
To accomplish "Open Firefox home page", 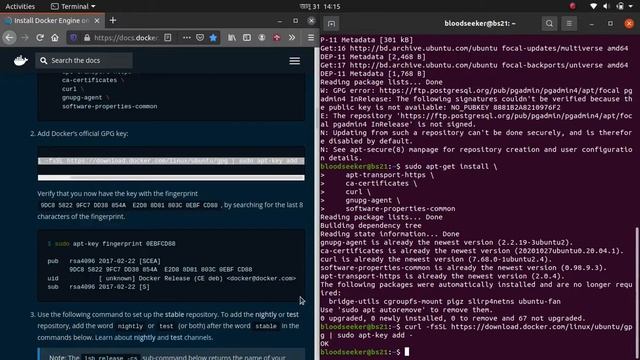I will pos(55,38).
